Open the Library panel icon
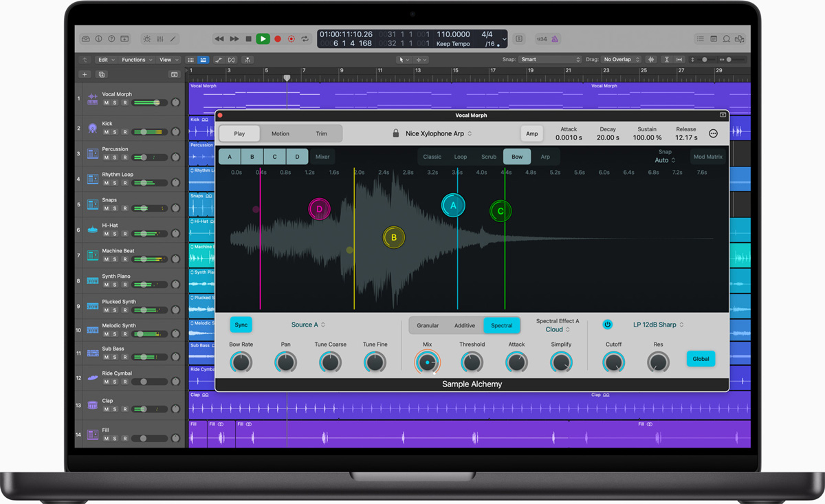This screenshot has height=504, width=825. click(x=85, y=39)
